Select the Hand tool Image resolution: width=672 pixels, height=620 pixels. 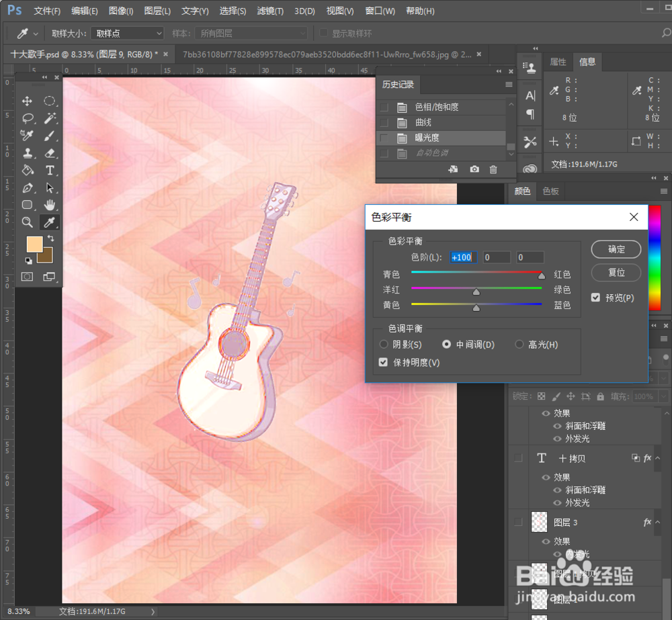tap(50, 205)
